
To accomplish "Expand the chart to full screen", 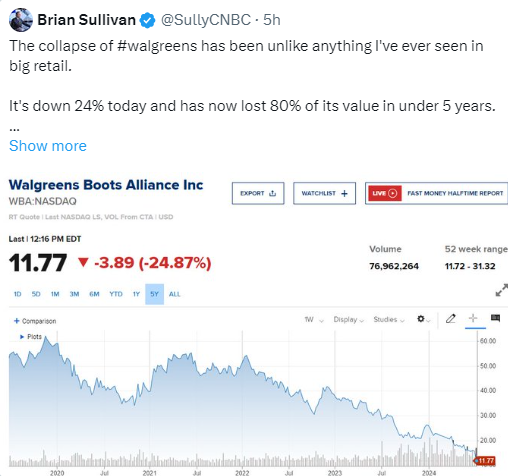I will coord(501,290).
